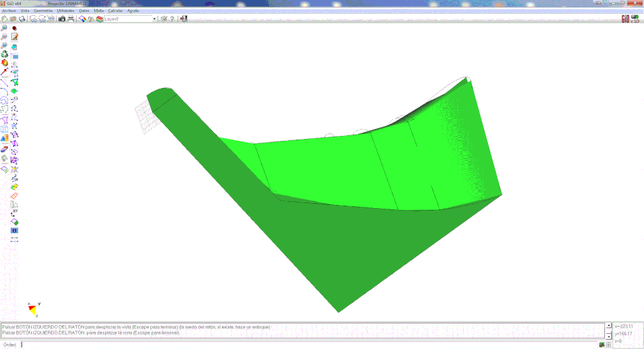Click the rotate trackball icon

(4, 55)
